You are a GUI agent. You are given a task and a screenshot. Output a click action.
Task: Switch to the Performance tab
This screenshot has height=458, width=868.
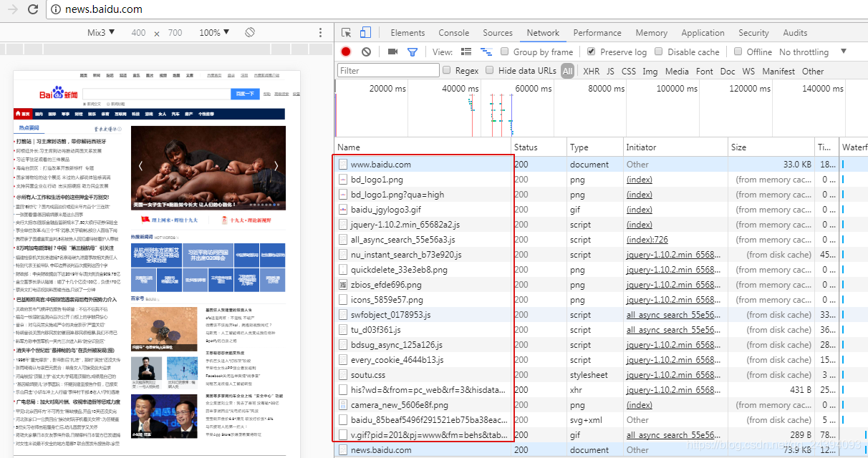597,33
